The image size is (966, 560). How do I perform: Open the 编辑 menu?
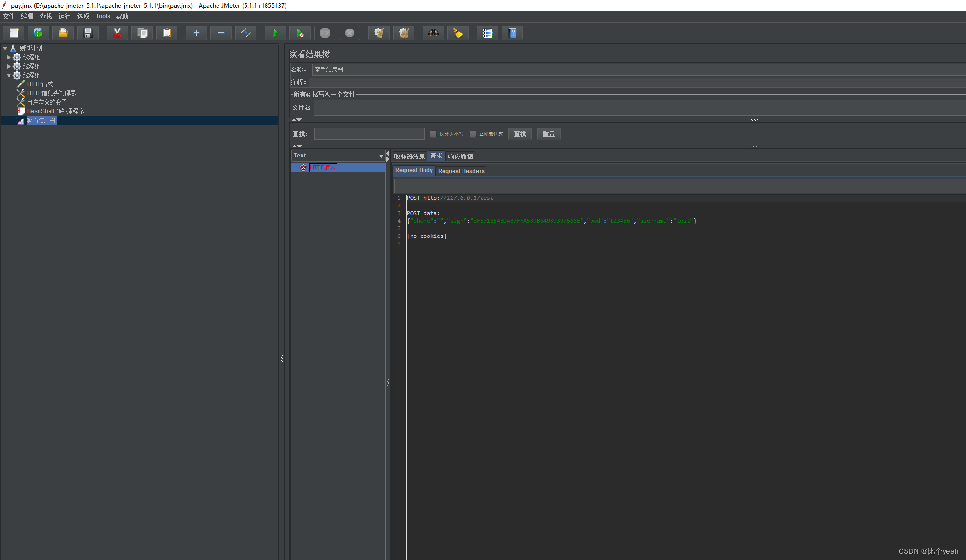(27, 16)
